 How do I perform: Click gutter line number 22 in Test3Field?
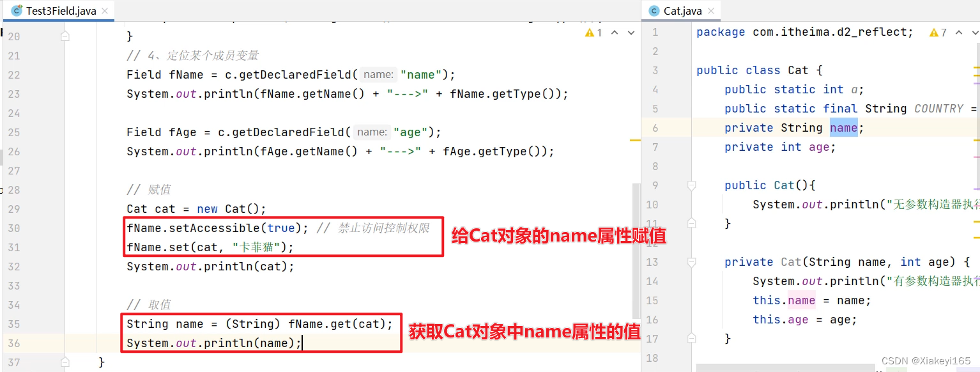(14, 75)
